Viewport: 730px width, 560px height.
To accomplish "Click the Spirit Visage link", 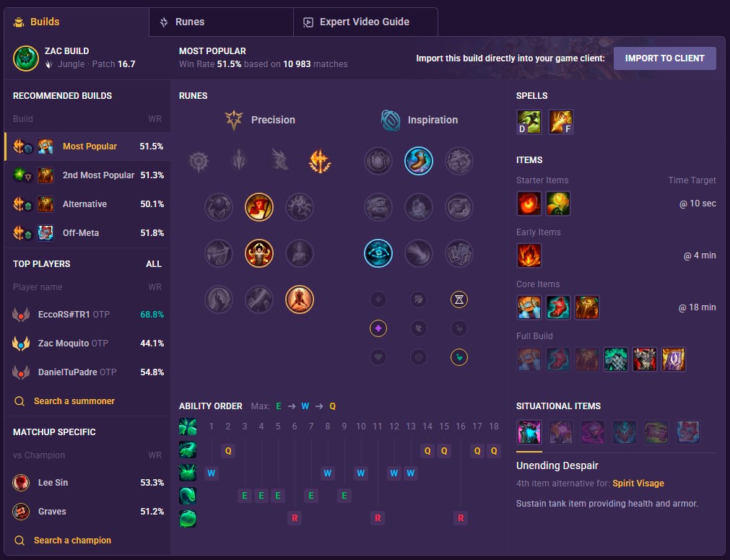I will pos(638,484).
